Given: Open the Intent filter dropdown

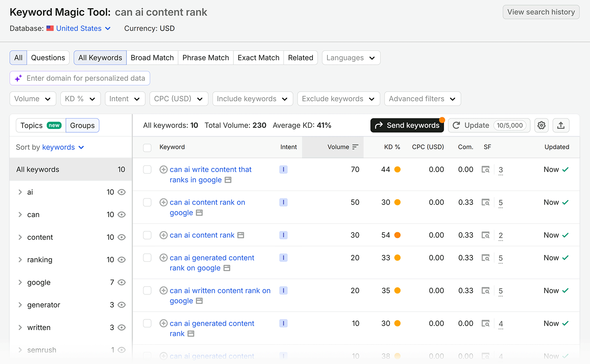Looking at the screenshot, I should tap(125, 99).
